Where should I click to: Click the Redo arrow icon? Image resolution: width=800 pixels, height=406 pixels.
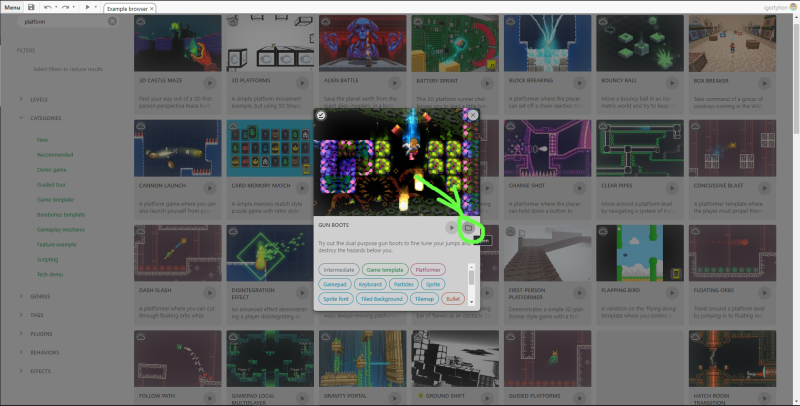pyautogui.click(x=65, y=7)
